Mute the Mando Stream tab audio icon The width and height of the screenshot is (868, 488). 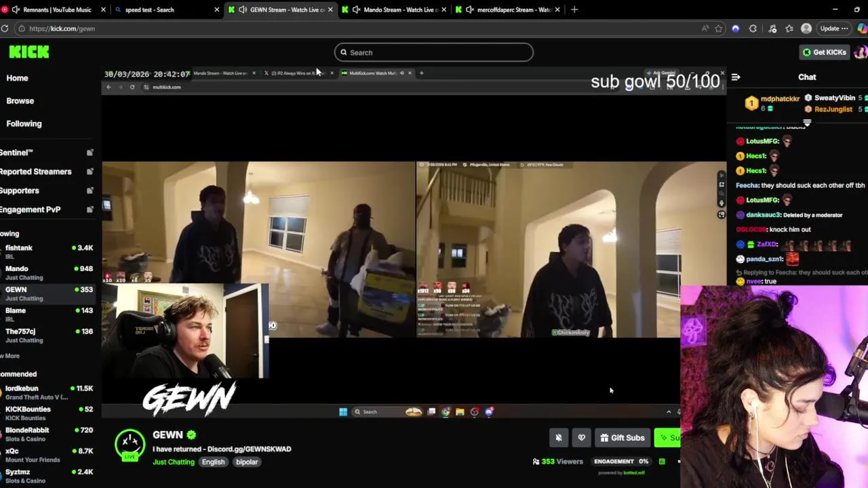(356, 9)
